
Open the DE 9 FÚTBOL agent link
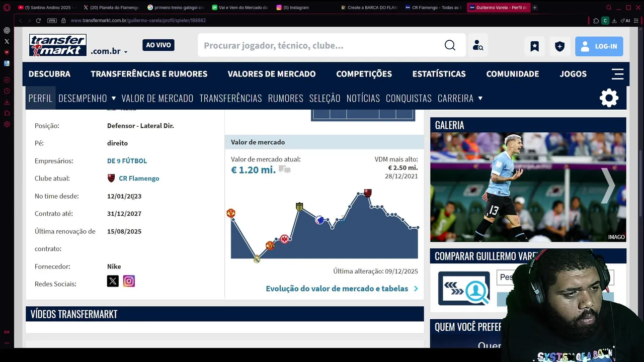(x=127, y=161)
